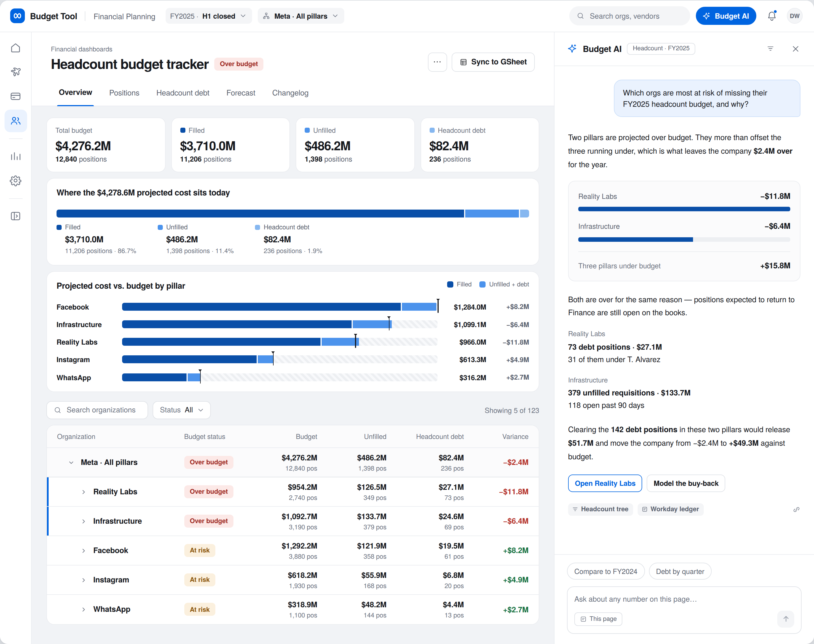
Task: Click the Variance column header
Action: 515,436
